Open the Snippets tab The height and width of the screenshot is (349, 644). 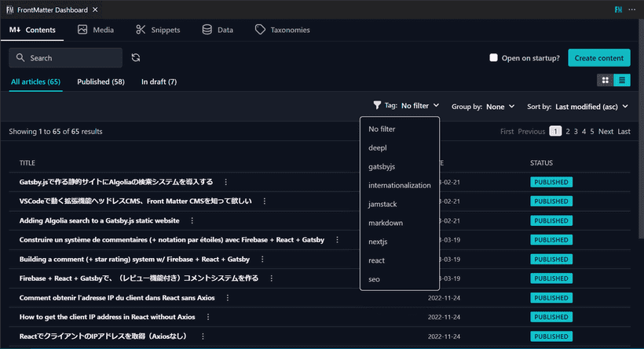tap(158, 30)
